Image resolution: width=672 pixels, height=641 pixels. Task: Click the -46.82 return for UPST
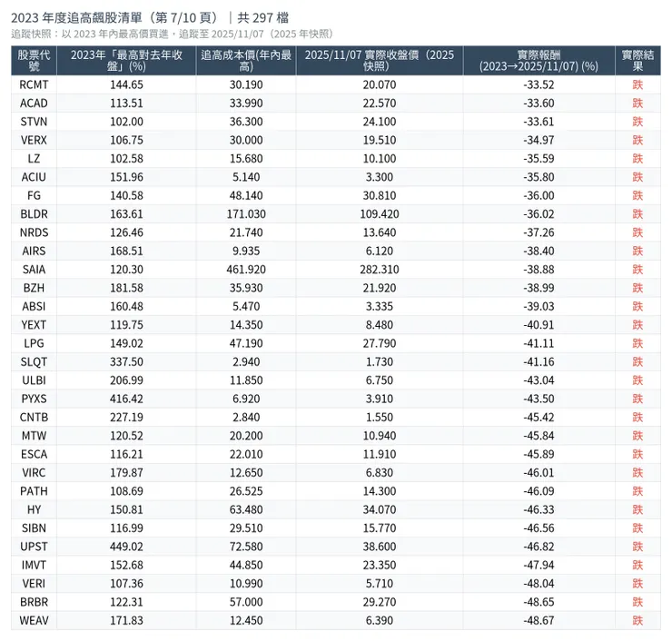(539, 547)
